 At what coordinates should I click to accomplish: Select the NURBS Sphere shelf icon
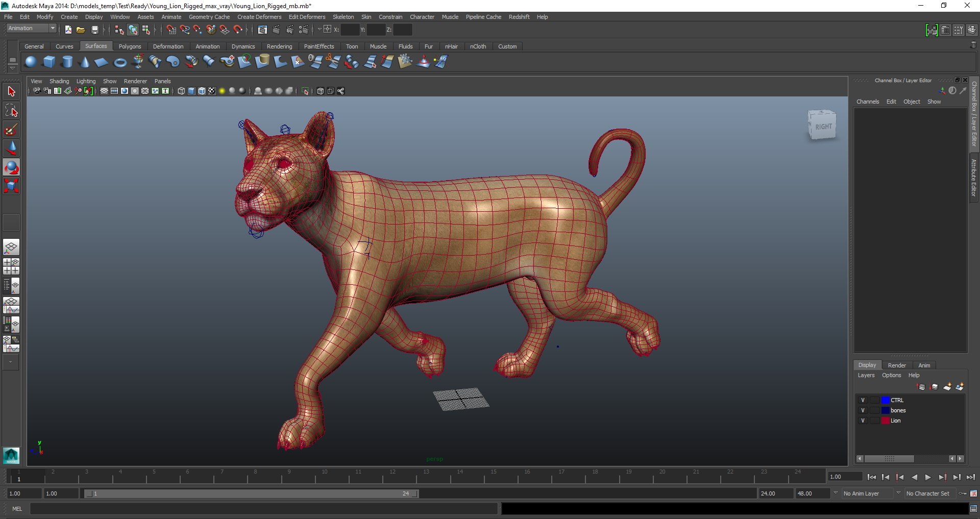coord(31,62)
